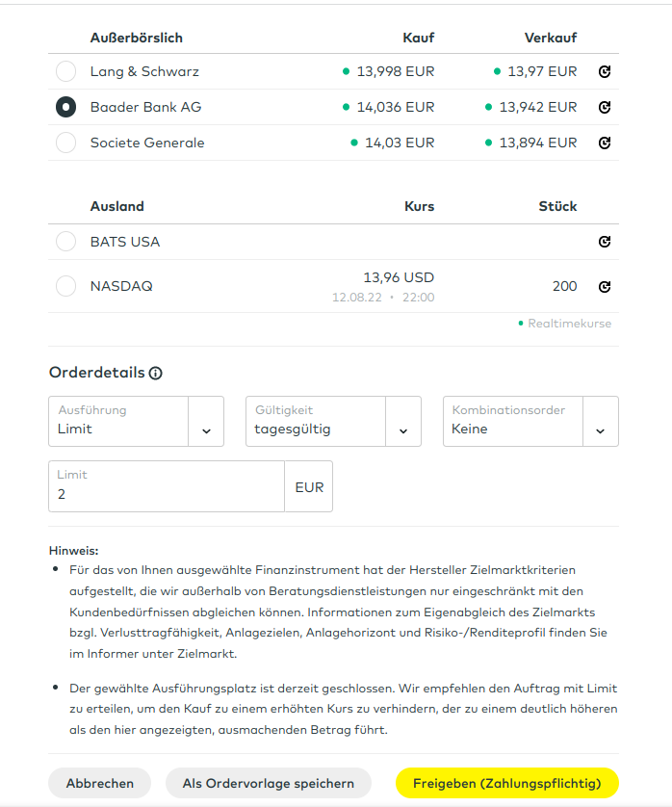Click the Lang & Schwarz Kauf price
This screenshot has height=807, width=672.
coord(395,71)
